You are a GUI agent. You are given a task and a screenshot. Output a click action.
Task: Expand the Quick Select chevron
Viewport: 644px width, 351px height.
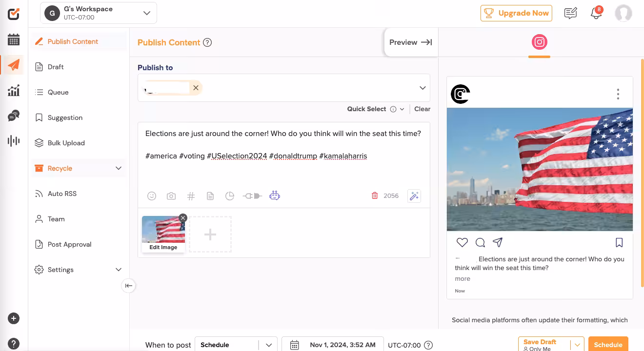coord(402,109)
